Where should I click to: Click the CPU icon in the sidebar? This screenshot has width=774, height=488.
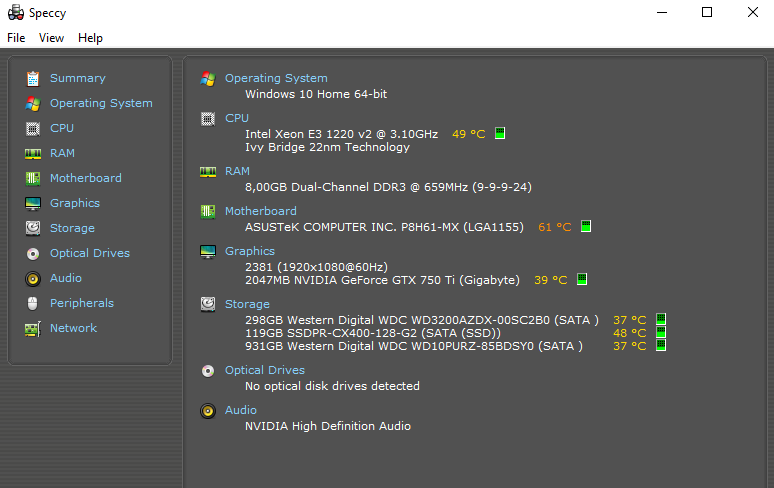pyautogui.click(x=33, y=128)
